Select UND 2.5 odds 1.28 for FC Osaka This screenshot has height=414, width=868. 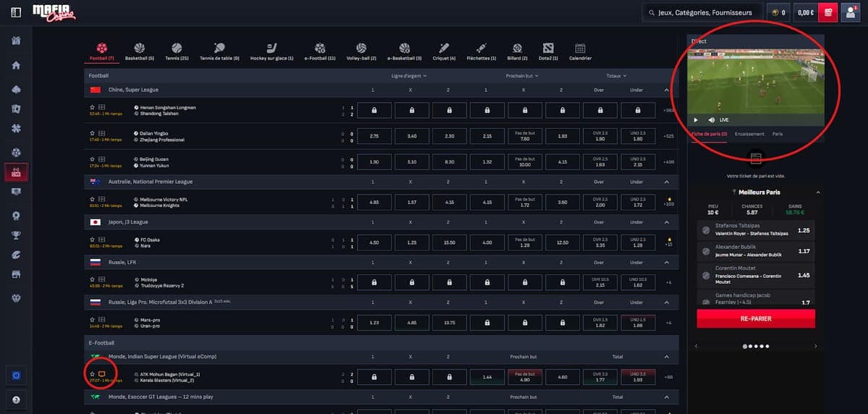click(637, 242)
